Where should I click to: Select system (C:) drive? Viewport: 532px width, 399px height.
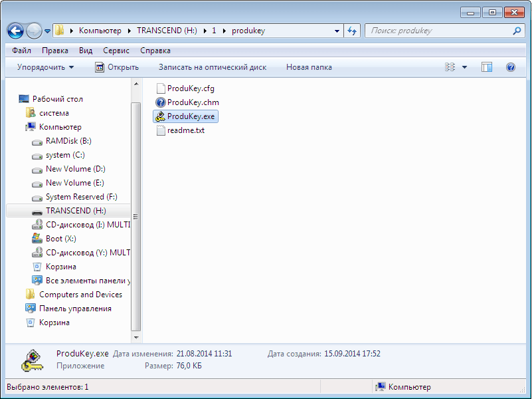point(58,155)
